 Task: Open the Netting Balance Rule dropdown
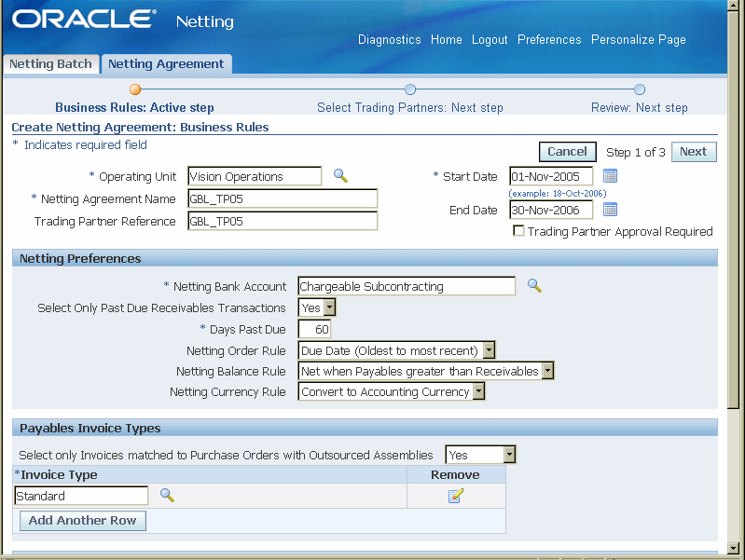426,371
